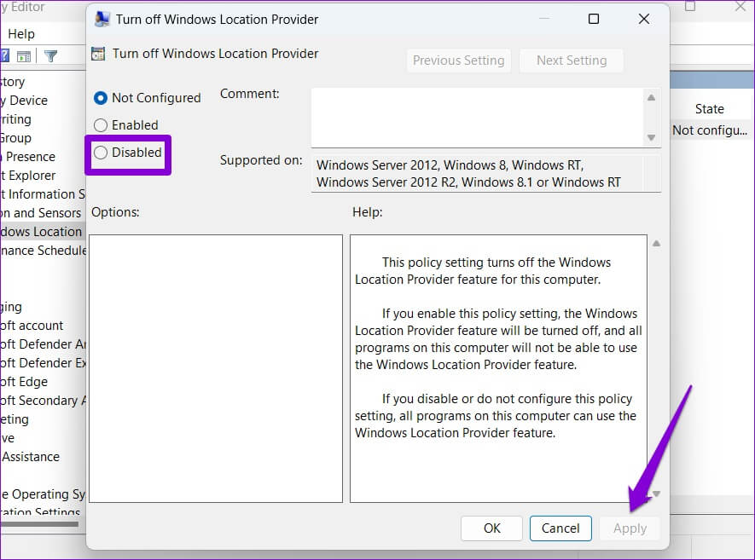Click the OK button
This screenshot has width=755, height=560.
(x=491, y=528)
